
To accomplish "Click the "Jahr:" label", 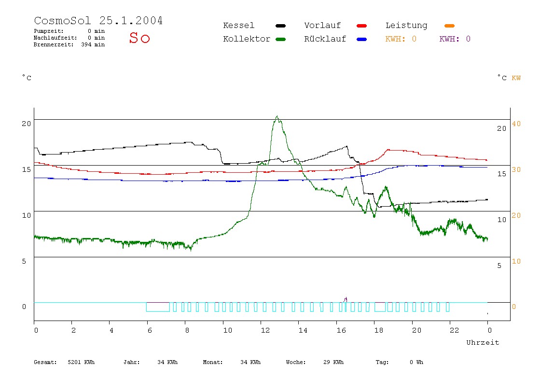I will (x=132, y=362).
